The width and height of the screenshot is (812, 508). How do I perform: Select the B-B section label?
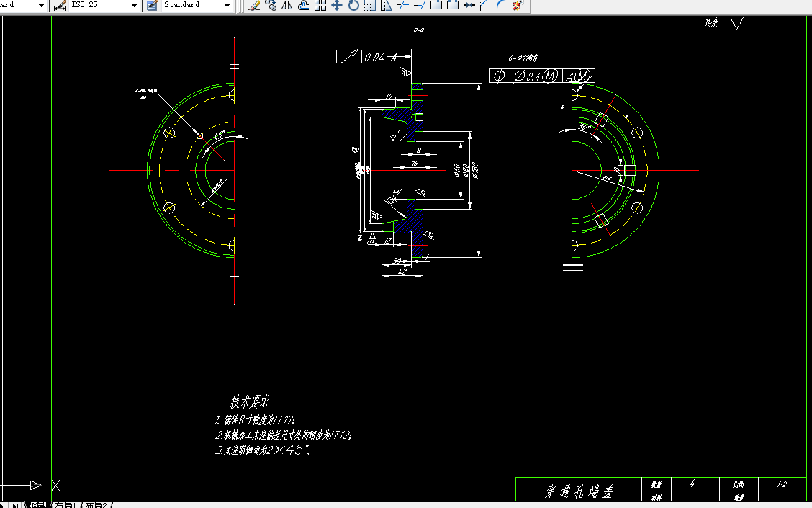coord(418,30)
